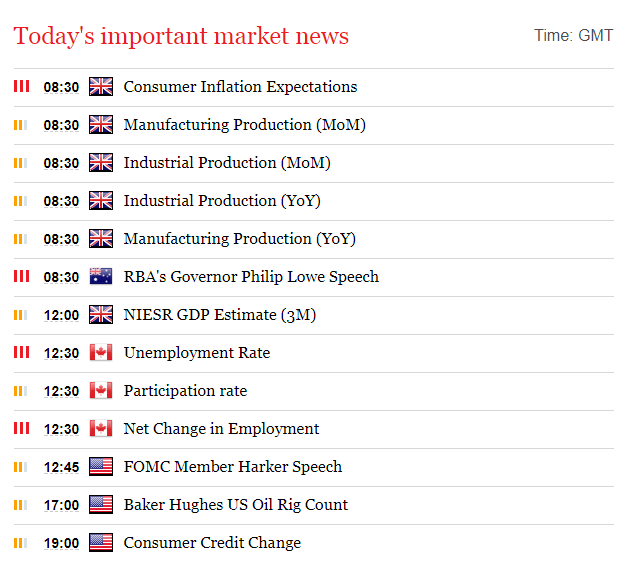Open Manufacturing Production (YoY) event
This screenshot has width=634, height=568.
[240, 239]
